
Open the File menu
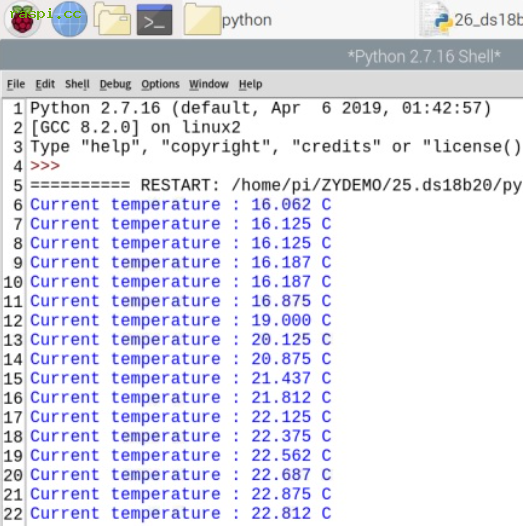(x=16, y=84)
